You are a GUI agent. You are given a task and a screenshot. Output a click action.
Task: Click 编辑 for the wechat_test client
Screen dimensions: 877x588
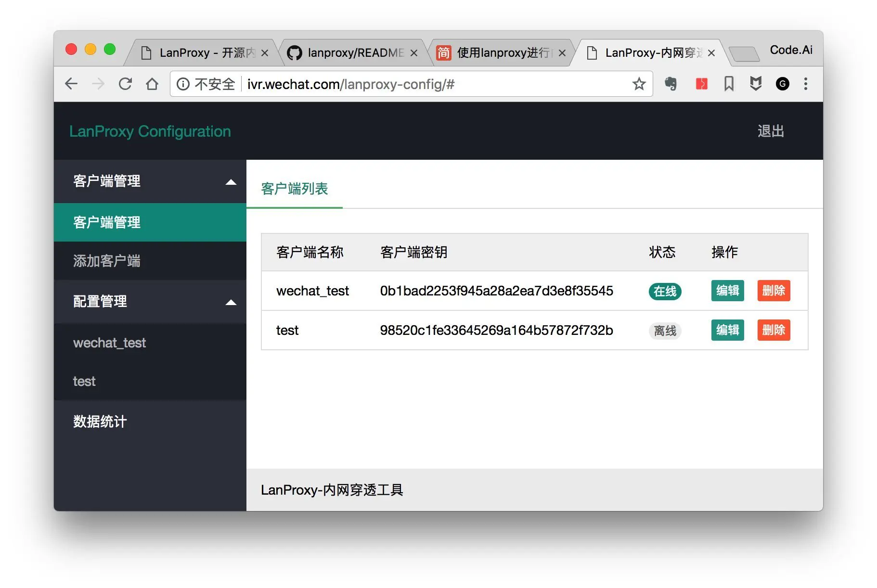[x=727, y=291]
